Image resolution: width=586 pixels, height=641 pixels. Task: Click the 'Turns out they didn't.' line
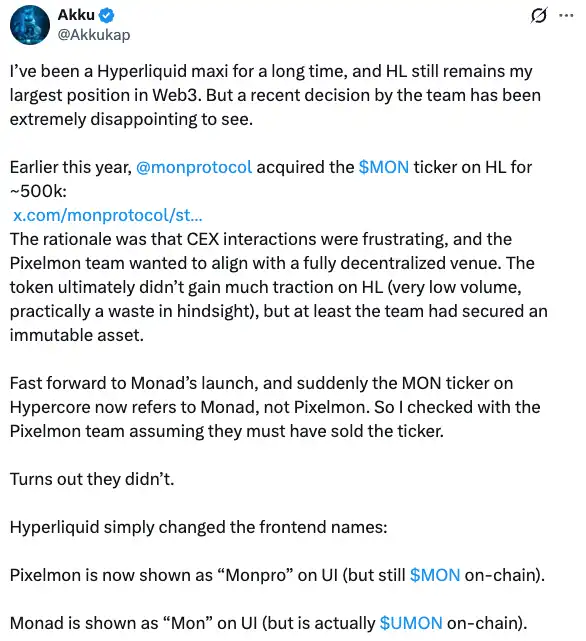coord(92,479)
